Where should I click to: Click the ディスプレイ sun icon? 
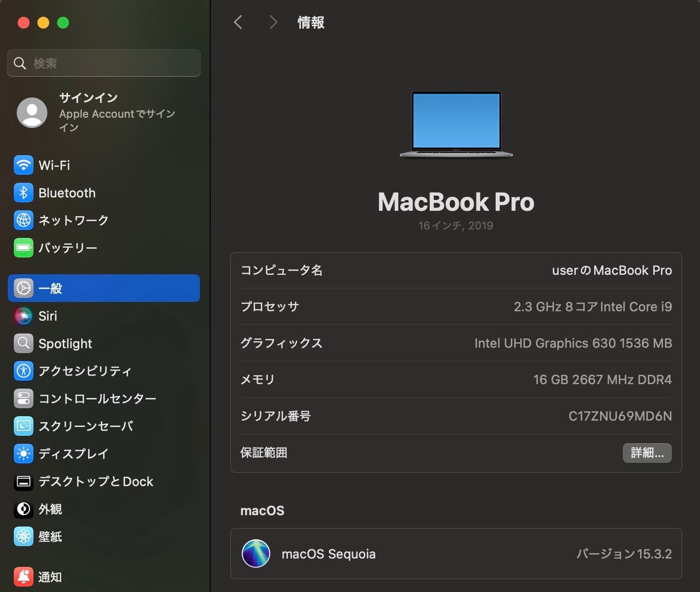click(24, 454)
